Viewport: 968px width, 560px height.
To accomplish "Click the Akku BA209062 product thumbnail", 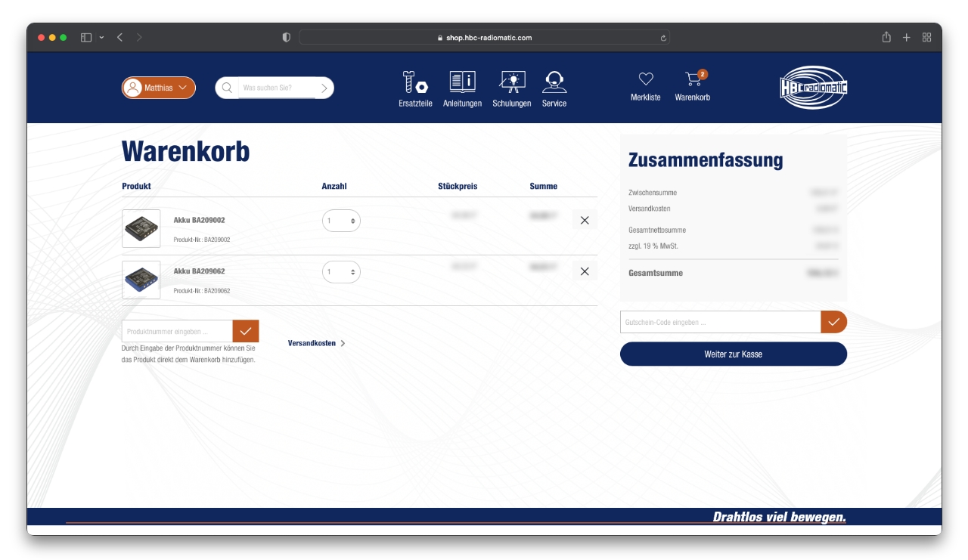I will pyautogui.click(x=141, y=280).
